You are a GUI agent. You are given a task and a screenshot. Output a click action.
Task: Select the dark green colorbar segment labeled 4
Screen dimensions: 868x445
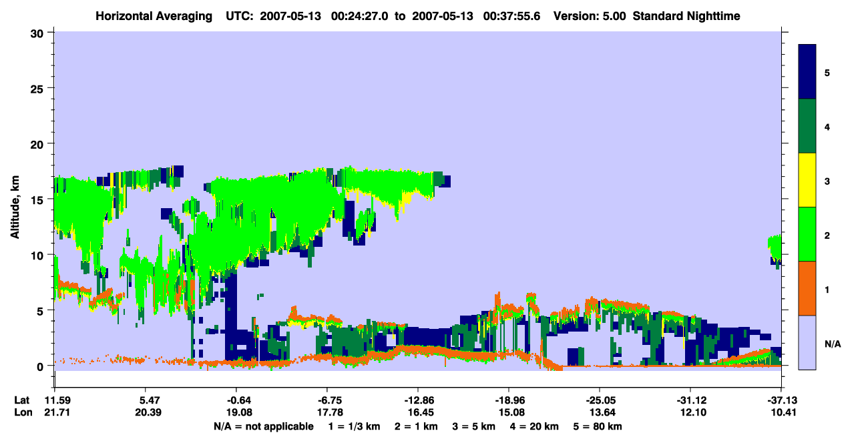click(x=807, y=126)
